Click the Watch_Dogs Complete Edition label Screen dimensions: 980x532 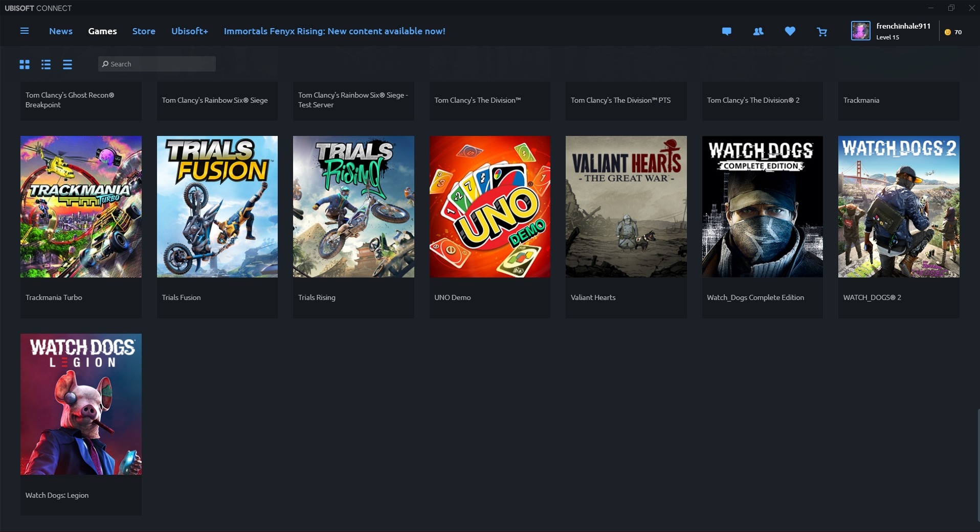click(x=755, y=297)
